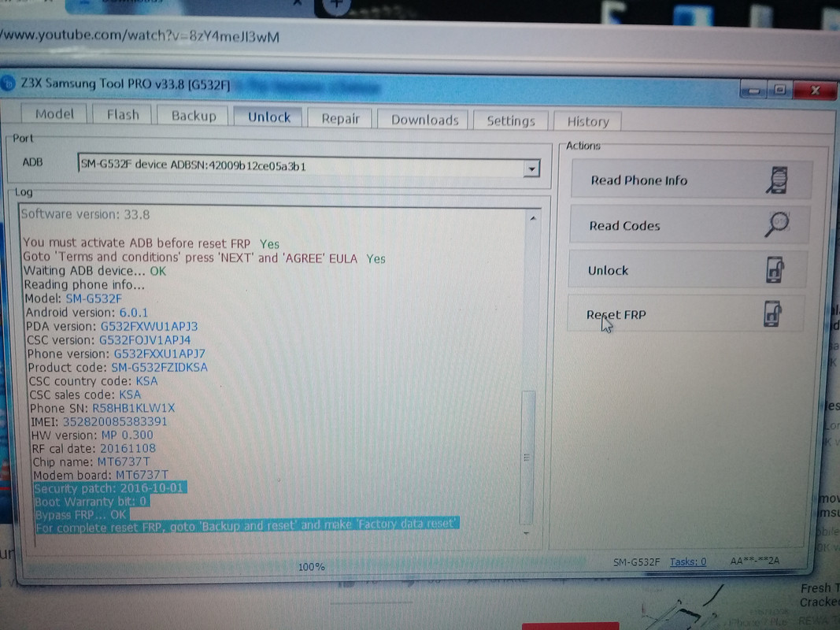Click the Read Codes button
This screenshot has width=840, height=630.
coord(689,225)
